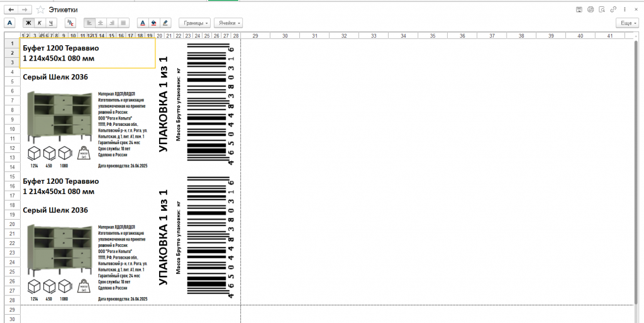Select the header of column 20
Image resolution: width=644 pixels, height=323 pixels.
pyautogui.click(x=159, y=36)
